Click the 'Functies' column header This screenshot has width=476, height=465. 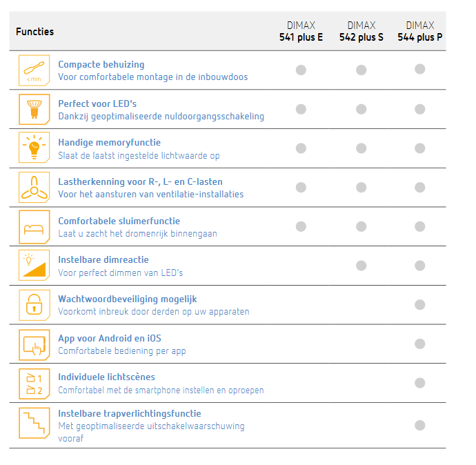(x=35, y=32)
